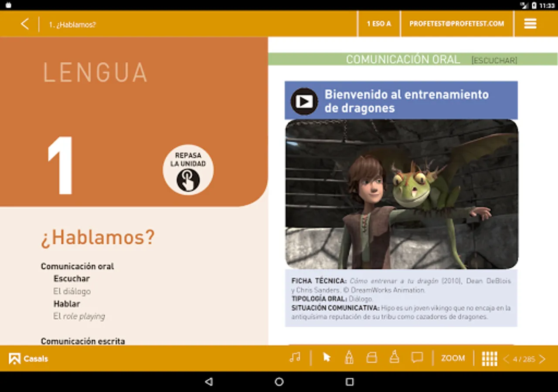This screenshot has height=392, width=558.
Task: Go to the next page
Action: coord(542,359)
